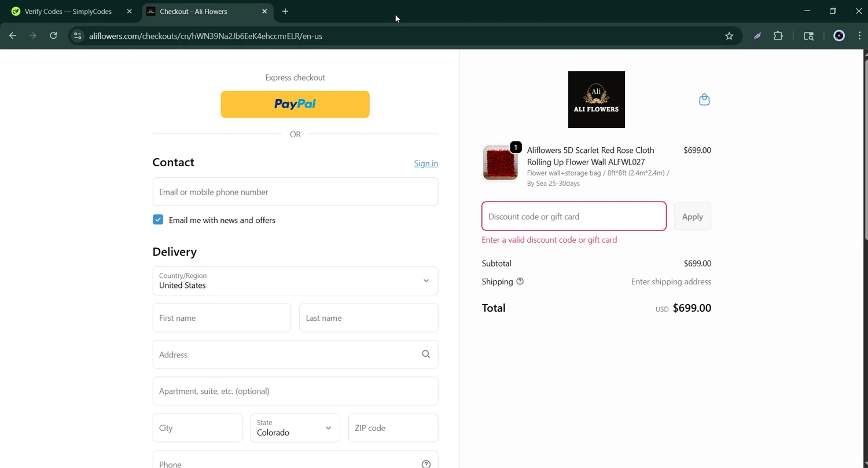Viewport: 868px width, 468px height.
Task: Click the address search magnifier icon
Action: 426,354
